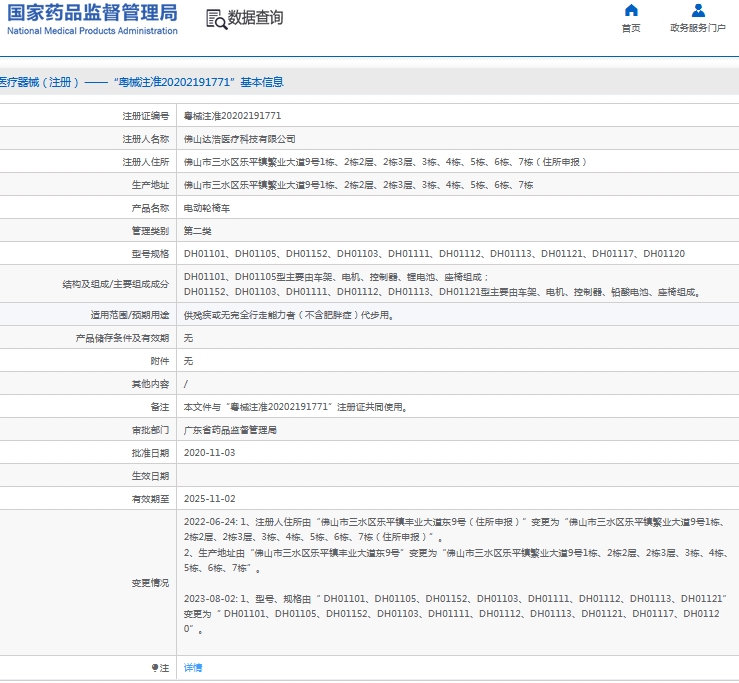
Task: Select product name 电动轮椅车
Action: pos(207,208)
